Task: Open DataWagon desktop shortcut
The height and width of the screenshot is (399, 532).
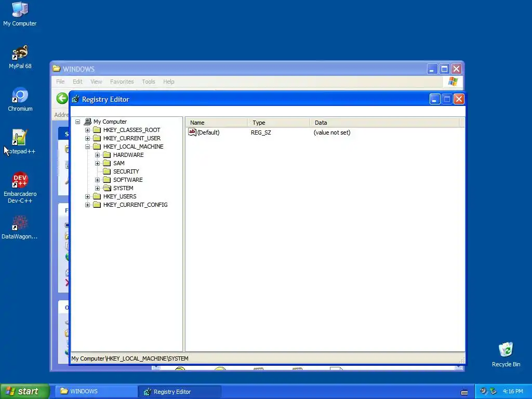Action: point(20,228)
